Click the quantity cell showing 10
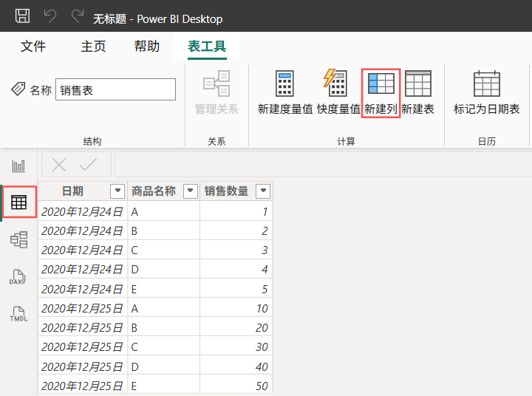Image resolution: width=532 pixels, height=396 pixels. click(x=236, y=309)
